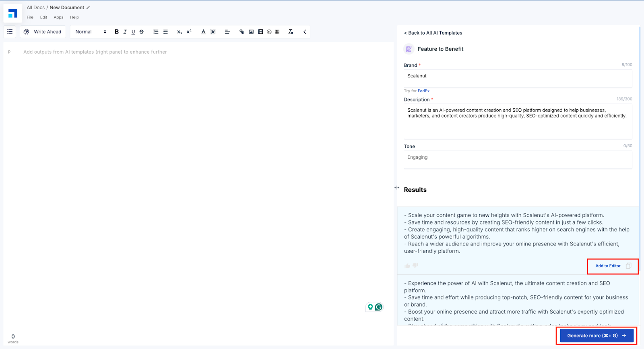The width and height of the screenshot is (644, 349).
Task: Click the Tone input field
Action: (518, 160)
